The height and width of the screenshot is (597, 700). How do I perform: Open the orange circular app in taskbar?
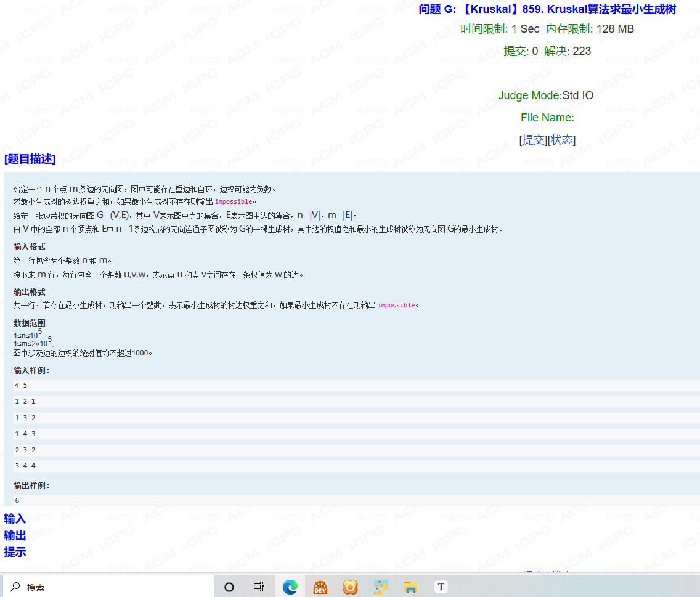pyautogui.click(x=351, y=587)
